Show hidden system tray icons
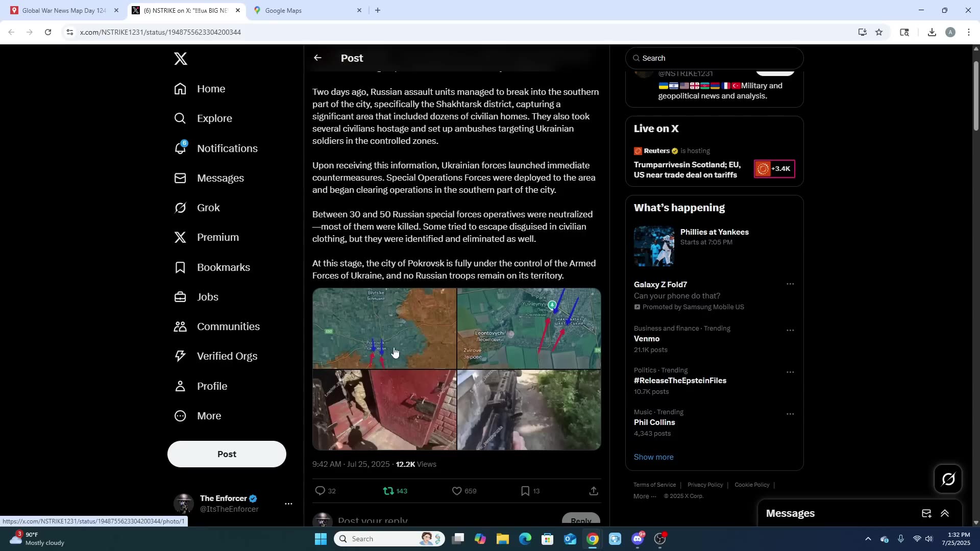This screenshot has width=980, height=551. [x=868, y=539]
